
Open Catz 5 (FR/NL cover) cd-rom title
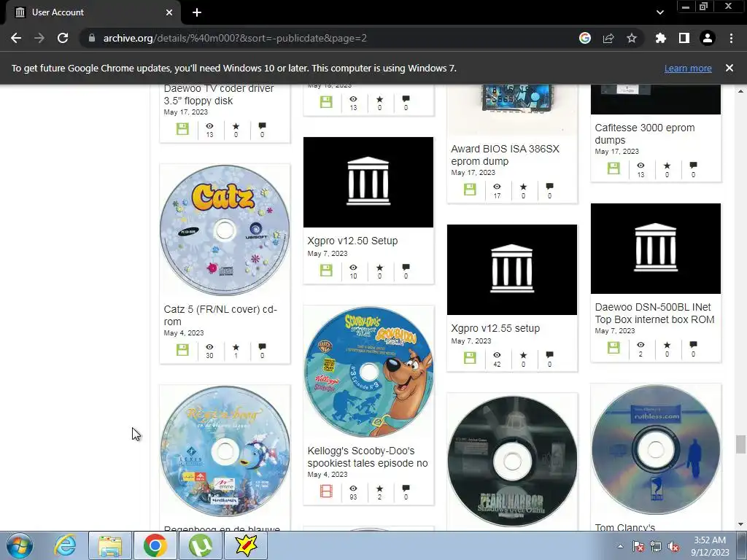pyautogui.click(x=220, y=315)
